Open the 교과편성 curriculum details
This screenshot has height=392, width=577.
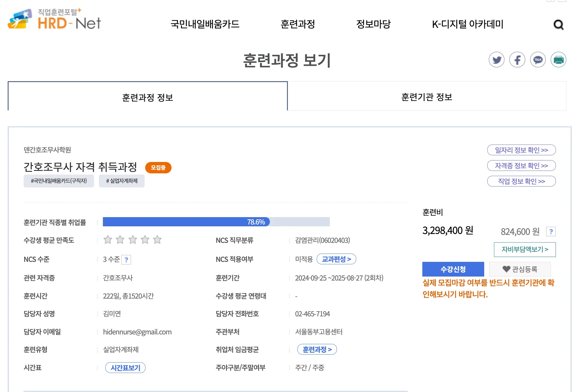(336, 259)
